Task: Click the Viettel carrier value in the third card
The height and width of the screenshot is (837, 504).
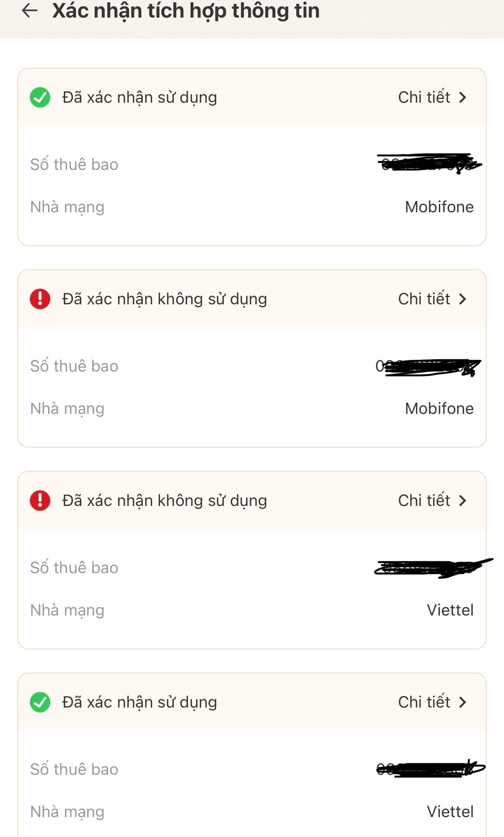Action: tap(450, 610)
